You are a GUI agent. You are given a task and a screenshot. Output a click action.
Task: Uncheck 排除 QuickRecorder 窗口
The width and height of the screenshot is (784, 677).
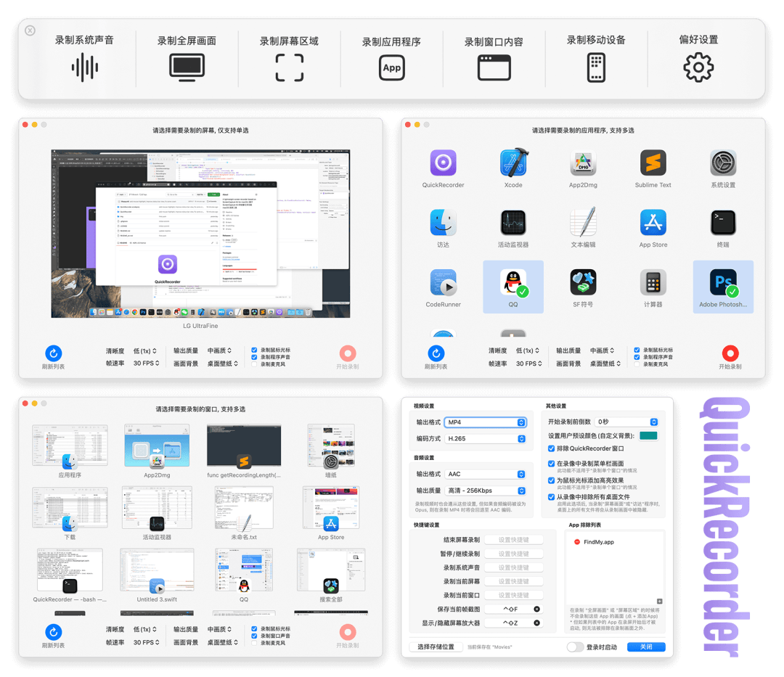click(x=552, y=448)
